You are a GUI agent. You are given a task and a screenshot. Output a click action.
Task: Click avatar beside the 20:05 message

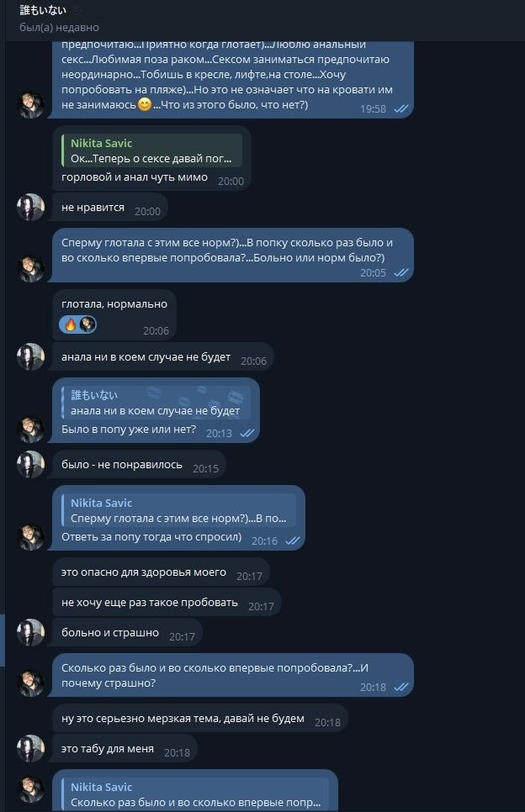click(x=31, y=269)
